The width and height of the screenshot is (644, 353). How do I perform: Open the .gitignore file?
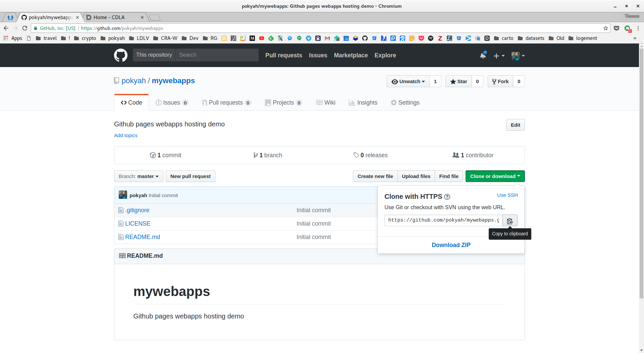point(137,210)
